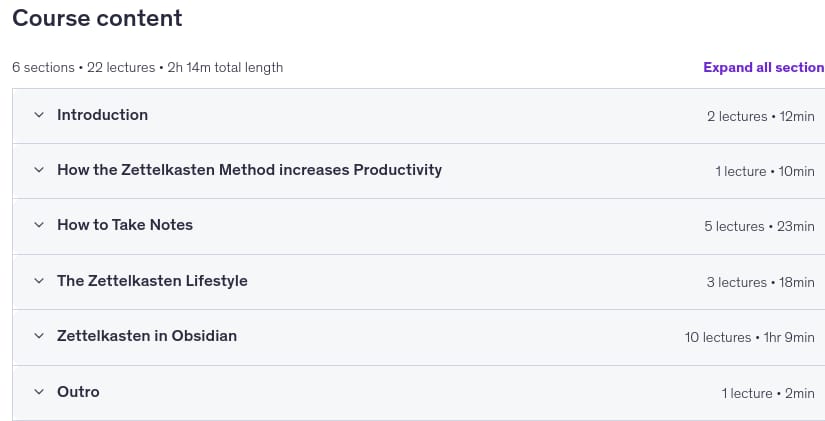The image size is (825, 421).
Task: Open the Introduction section title
Action: pos(103,115)
